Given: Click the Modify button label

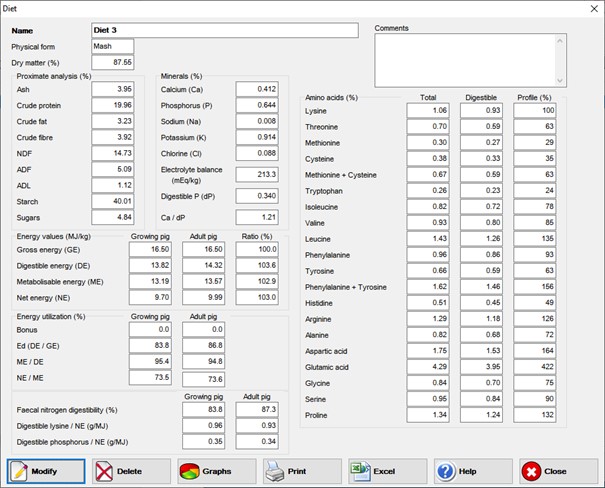Looking at the screenshot, I should point(44,471).
